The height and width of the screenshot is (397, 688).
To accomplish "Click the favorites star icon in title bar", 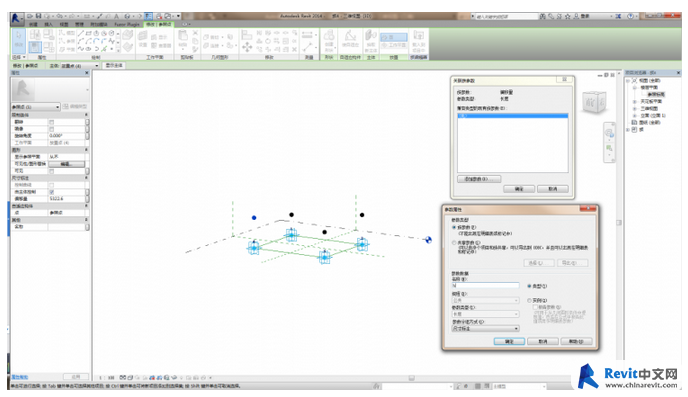I will tap(568, 16).
